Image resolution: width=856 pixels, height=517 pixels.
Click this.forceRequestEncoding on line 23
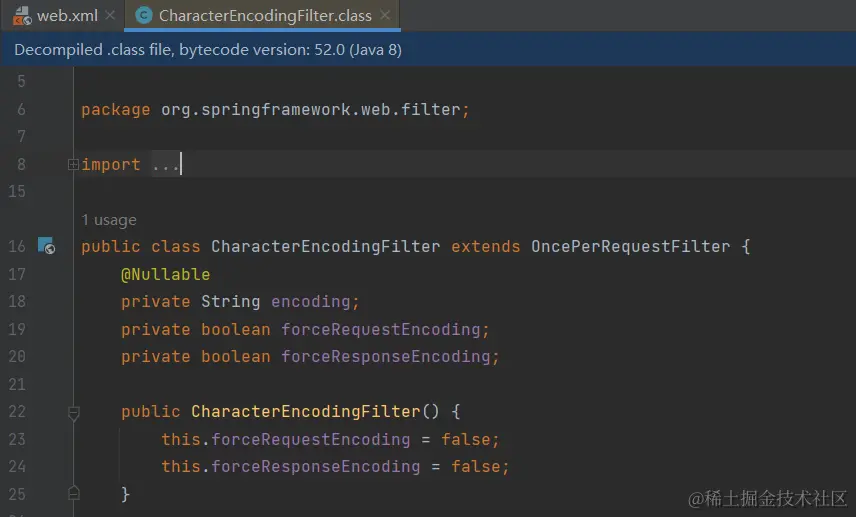[x=286, y=439]
